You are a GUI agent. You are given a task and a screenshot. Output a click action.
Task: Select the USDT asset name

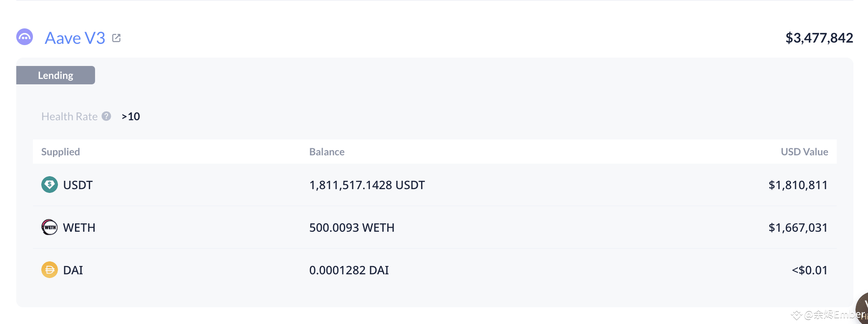(x=78, y=185)
